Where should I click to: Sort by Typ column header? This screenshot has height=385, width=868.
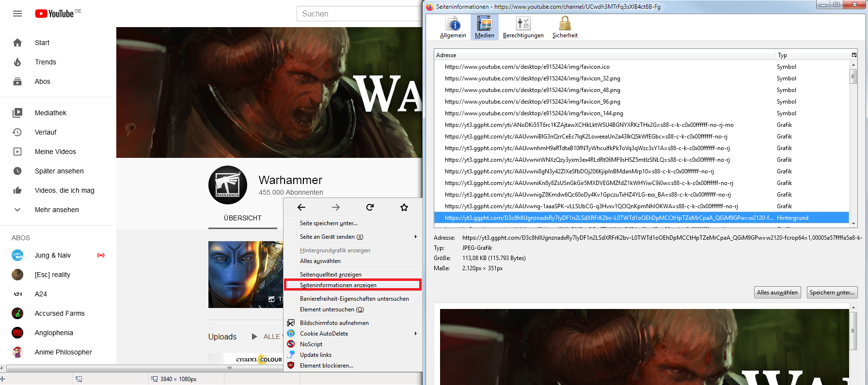click(x=813, y=55)
